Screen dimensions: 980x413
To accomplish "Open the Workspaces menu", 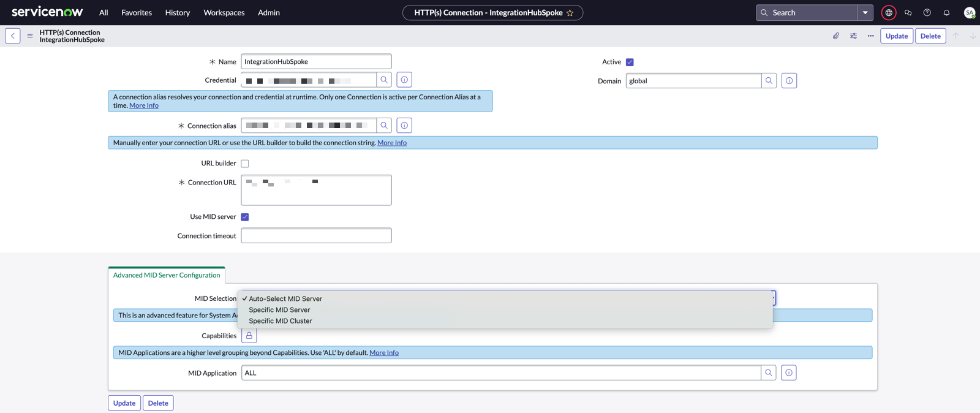I will (224, 13).
